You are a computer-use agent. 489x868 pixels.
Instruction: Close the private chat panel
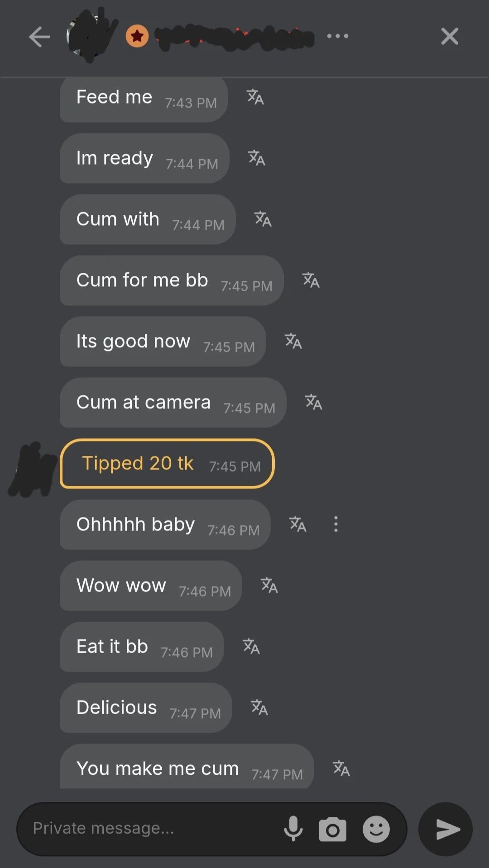click(449, 37)
